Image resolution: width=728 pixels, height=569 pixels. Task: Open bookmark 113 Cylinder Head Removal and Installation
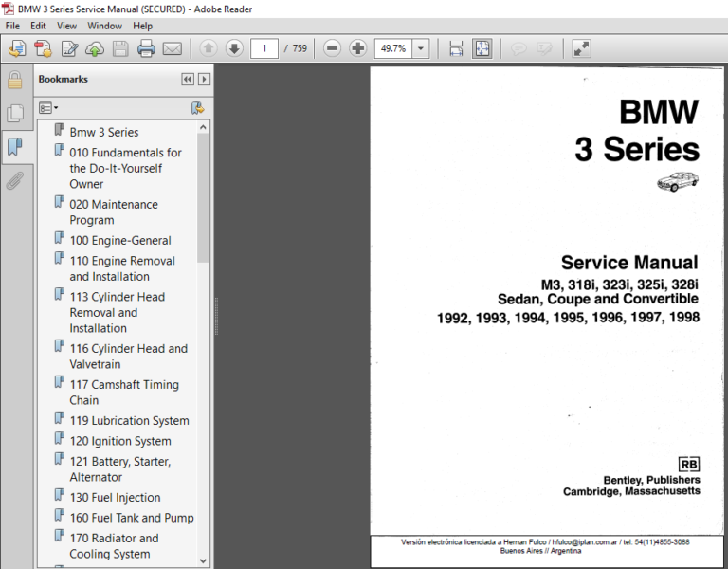click(x=117, y=313)
